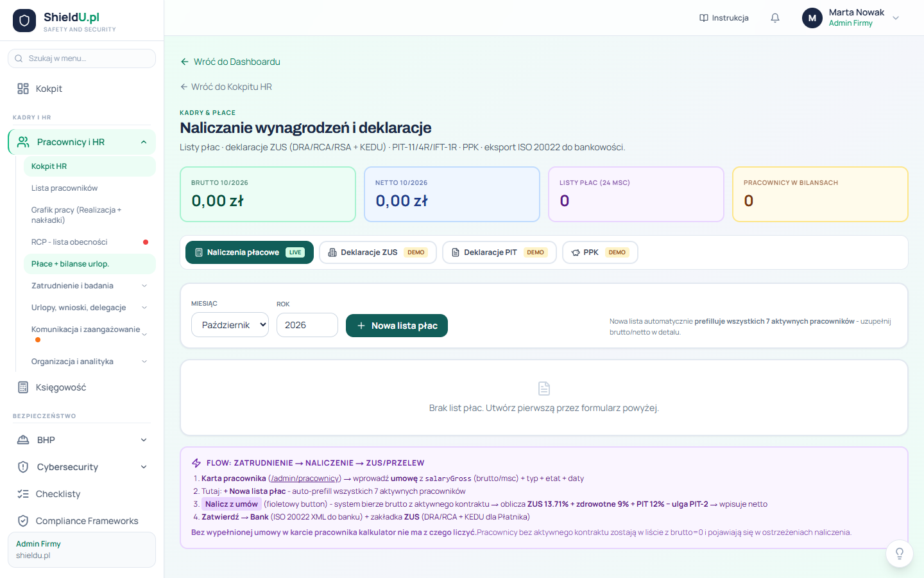
Task: Expand Organizacja i analityka submenu
Action: click(144, 362)
